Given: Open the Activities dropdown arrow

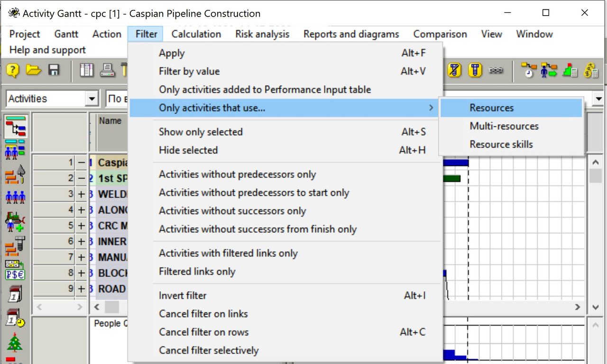Looking at the screenshot, I should [x=92, y=99].
